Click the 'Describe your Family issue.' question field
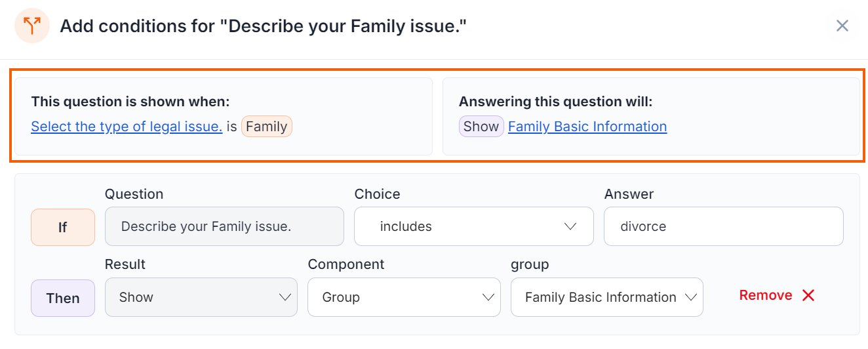The height and width of the screenshot is (349, 868). pos(224,226)
